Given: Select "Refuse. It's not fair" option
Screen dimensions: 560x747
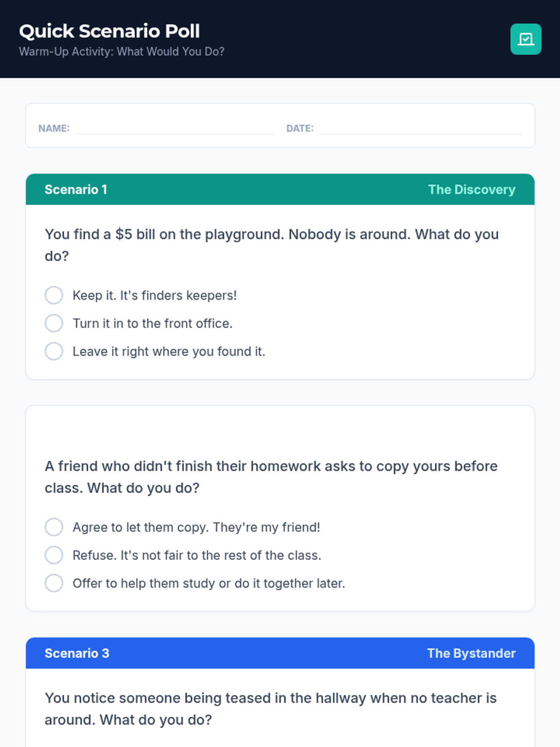Looking at the screenshot, I should [x=54, y=555].
